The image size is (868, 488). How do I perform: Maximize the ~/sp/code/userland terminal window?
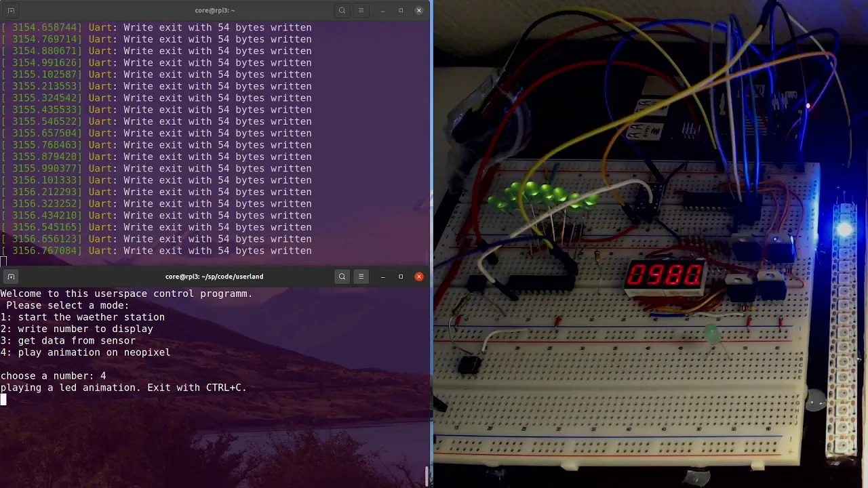click(x=401, y=277)
